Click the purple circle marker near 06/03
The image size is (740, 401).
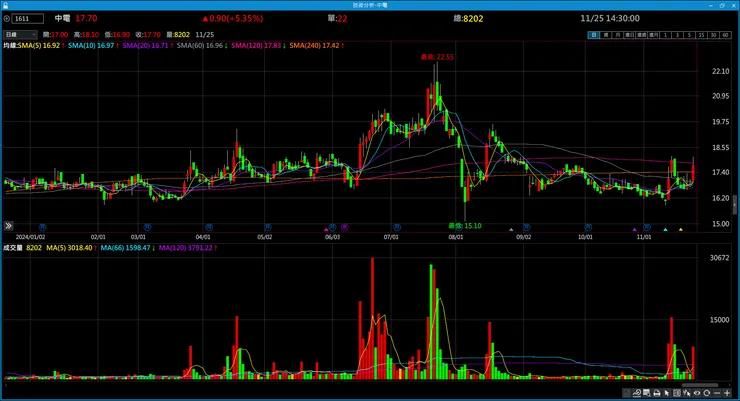pyautogui.click(x=345, y=227)
